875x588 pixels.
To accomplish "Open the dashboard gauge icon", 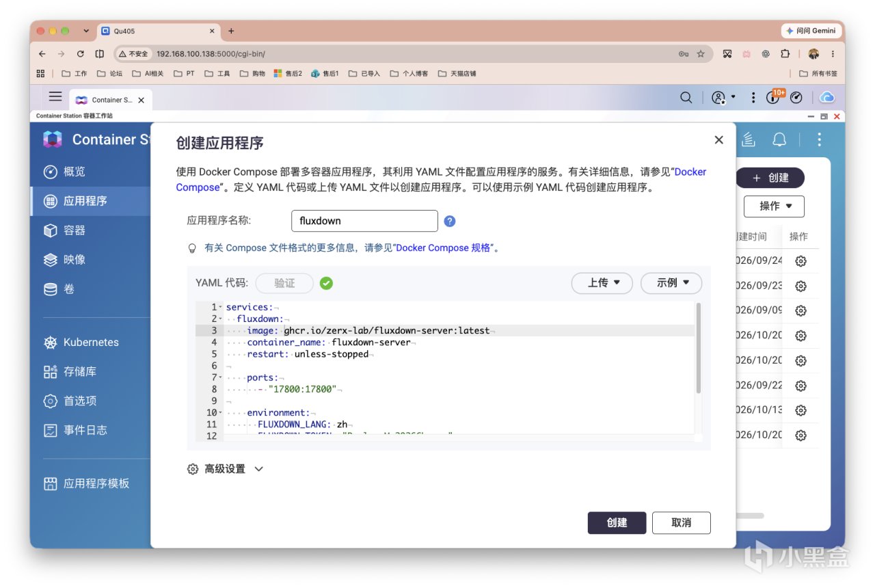I will coord(796,98).
